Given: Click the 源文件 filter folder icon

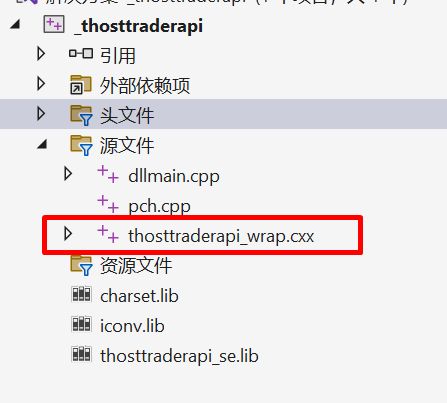Looking at the screenshot, I should pyautogui.click(x=81, y=145).
